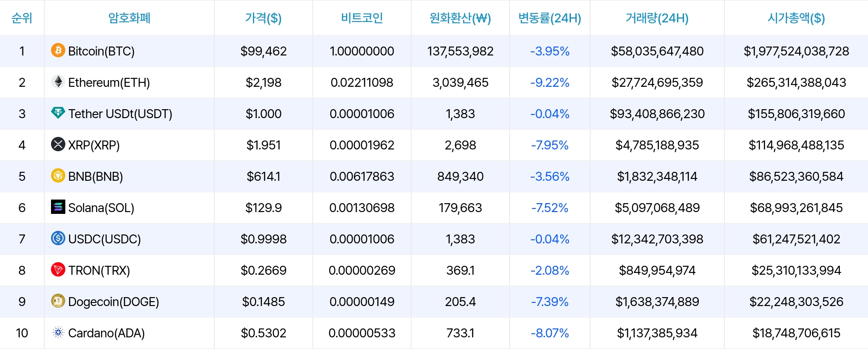Click the 원화환산(₩) column header
Viewport: 868px width, 349px height.
(460, 18)
